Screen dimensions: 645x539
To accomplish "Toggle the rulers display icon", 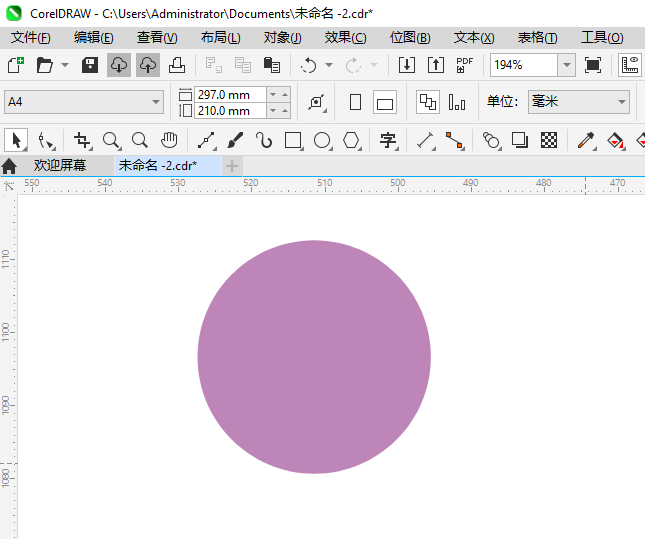I will point(630,65).
